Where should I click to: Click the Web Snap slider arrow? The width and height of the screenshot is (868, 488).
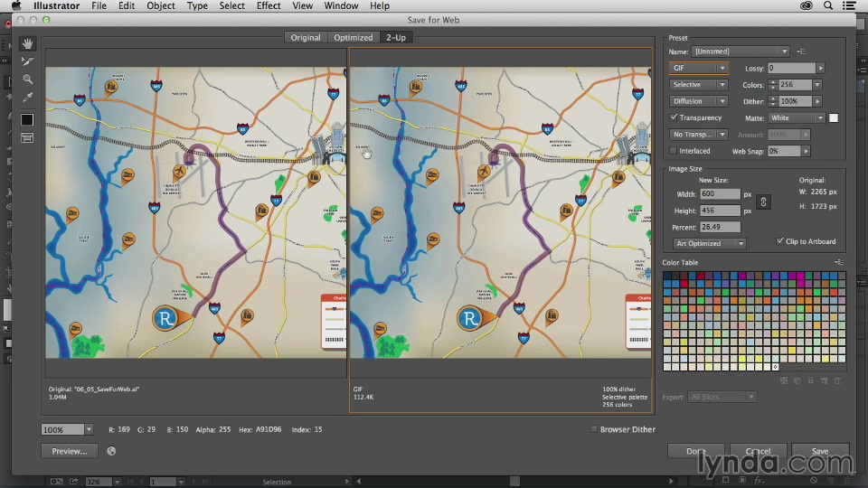coord(807,151)
